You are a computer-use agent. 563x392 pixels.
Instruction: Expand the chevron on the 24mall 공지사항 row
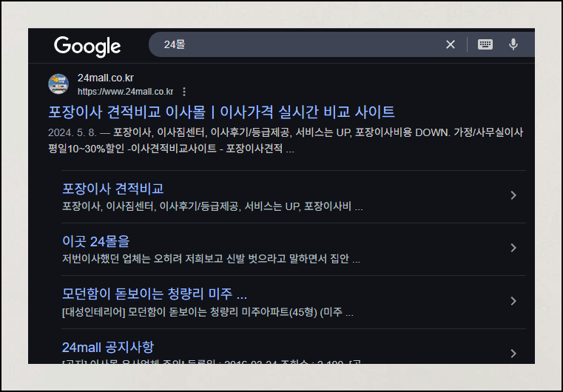coord(513,354)
